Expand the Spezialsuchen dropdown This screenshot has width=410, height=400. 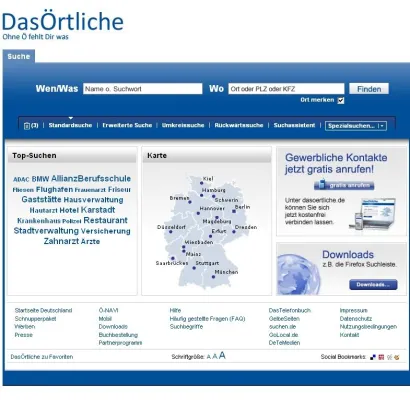[356, 126]
